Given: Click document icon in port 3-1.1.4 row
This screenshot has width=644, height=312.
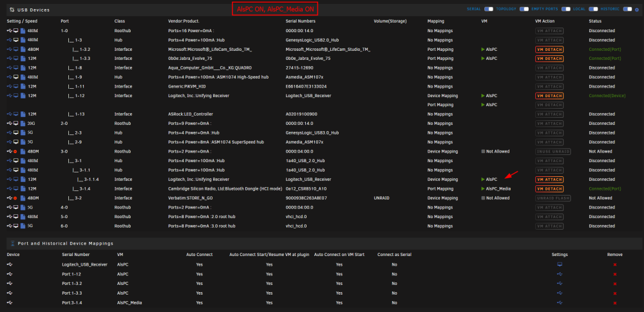Looking at the screenshot, I should click(23, 179).
